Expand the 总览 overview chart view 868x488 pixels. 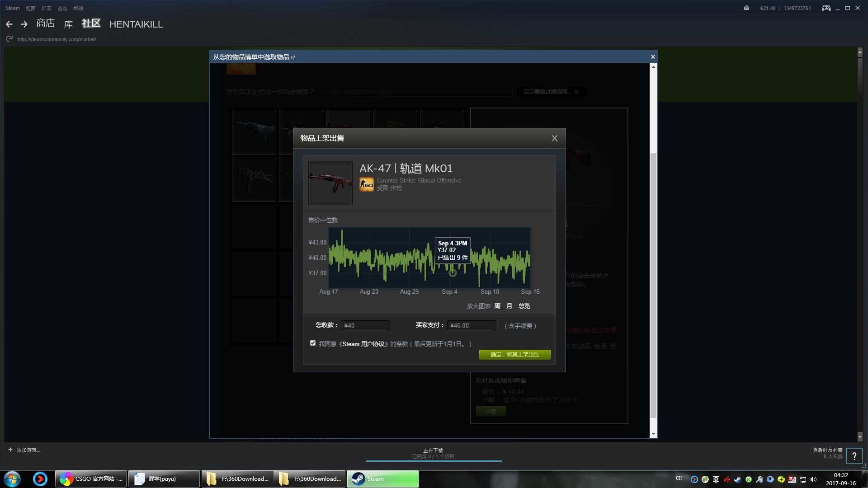tap(524, 305)
